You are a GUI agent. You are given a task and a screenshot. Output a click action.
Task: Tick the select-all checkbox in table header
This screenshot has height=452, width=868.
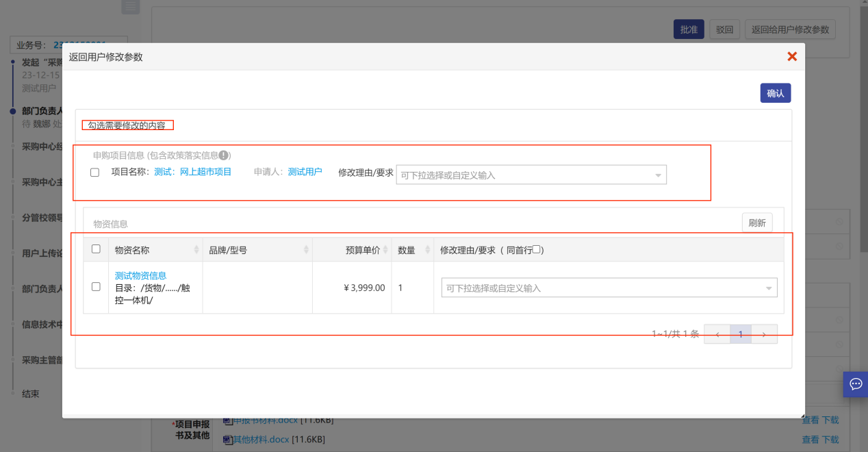[x=96, y=249]
